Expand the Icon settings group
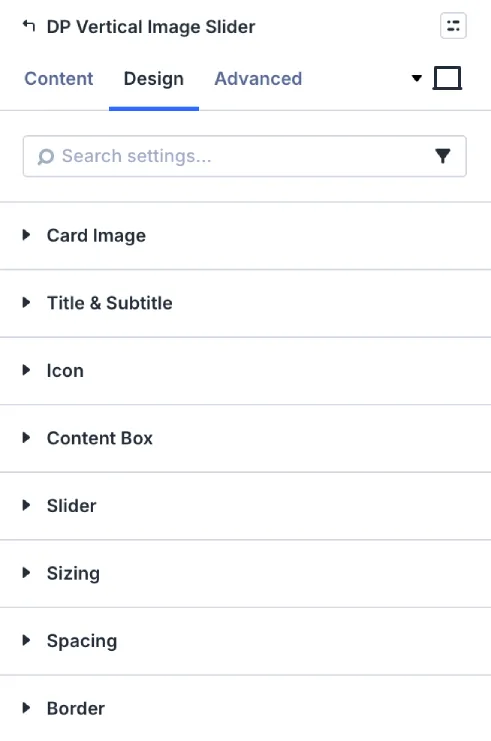Viewport: 491px width, 741px height. (245, 370)
